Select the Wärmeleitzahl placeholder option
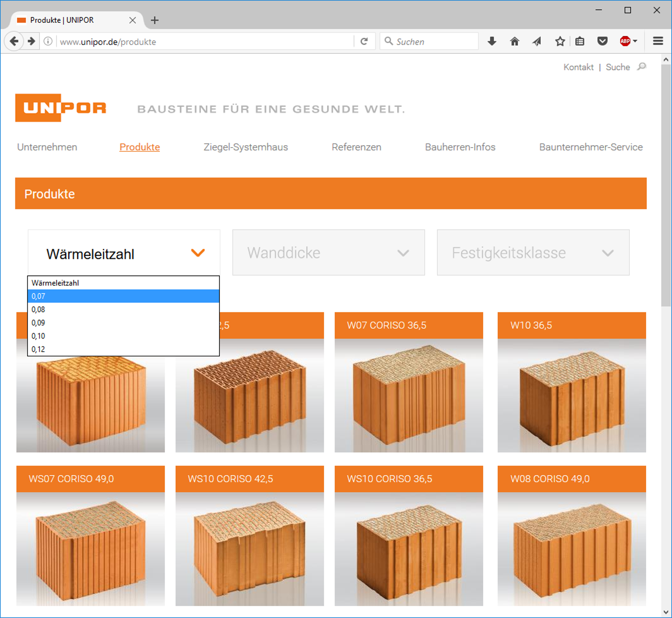This screenshot has height=618, width=672. point(123,283)
